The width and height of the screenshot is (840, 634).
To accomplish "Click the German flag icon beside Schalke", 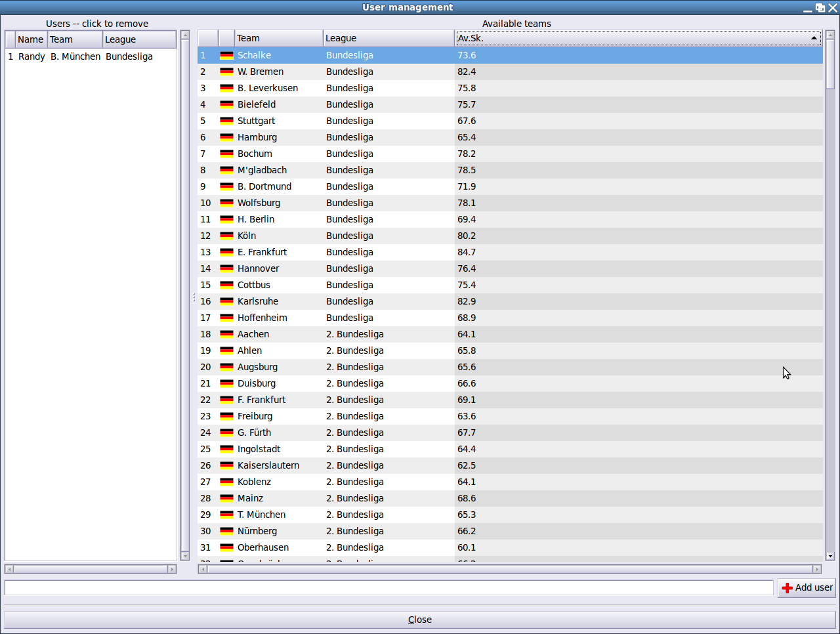I will [226, 56].
